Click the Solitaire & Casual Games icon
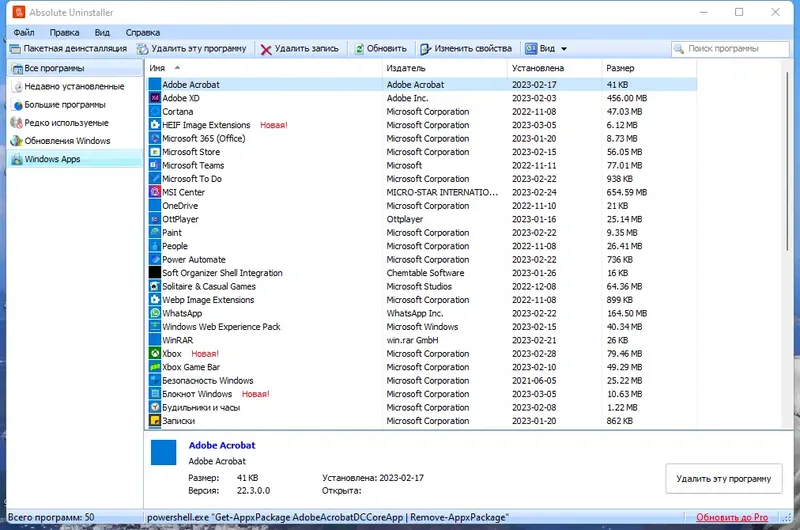This screenshot has height=530, width=800. pyautogui.click(x=155, y=286)
